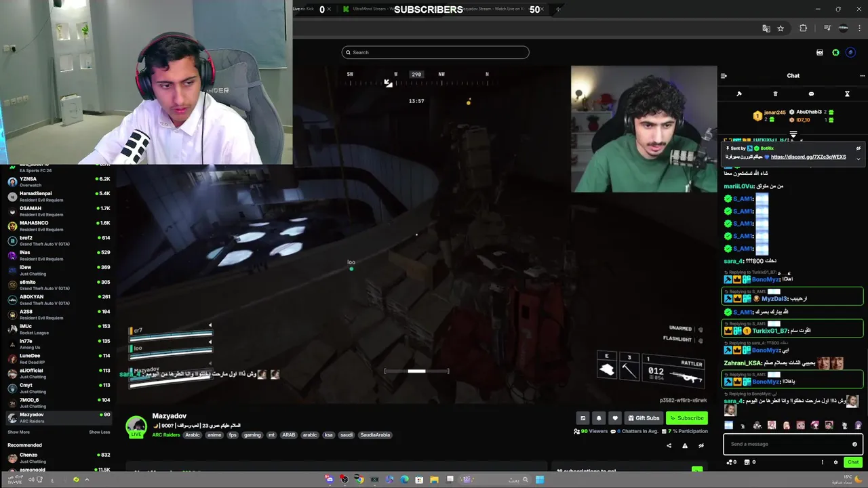Open the discord.gg link in pinned message
The image size is (868, 488).
coord(808,157)
